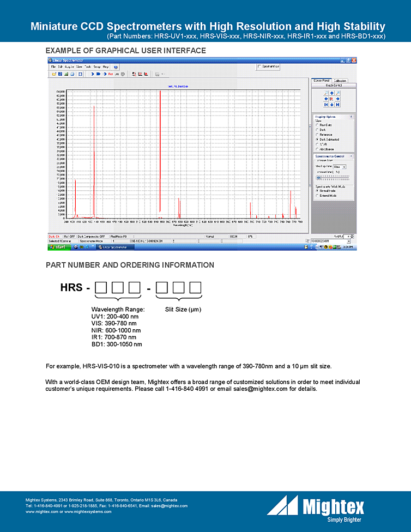
Task: Click the jump-to-end graph control icon
Action: (x=338, y=105)
